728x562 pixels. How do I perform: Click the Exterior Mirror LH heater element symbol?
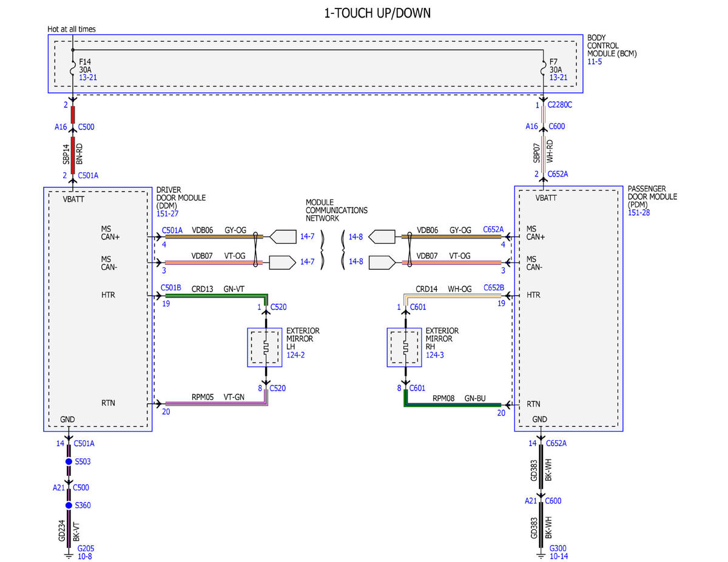click(265, 348)
